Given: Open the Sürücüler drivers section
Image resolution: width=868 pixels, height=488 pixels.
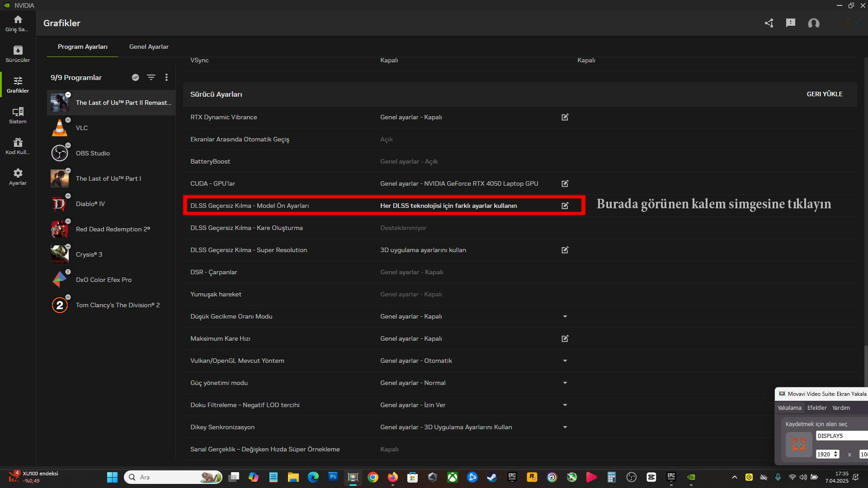Looking at the screenshot, I should point(18,54).
